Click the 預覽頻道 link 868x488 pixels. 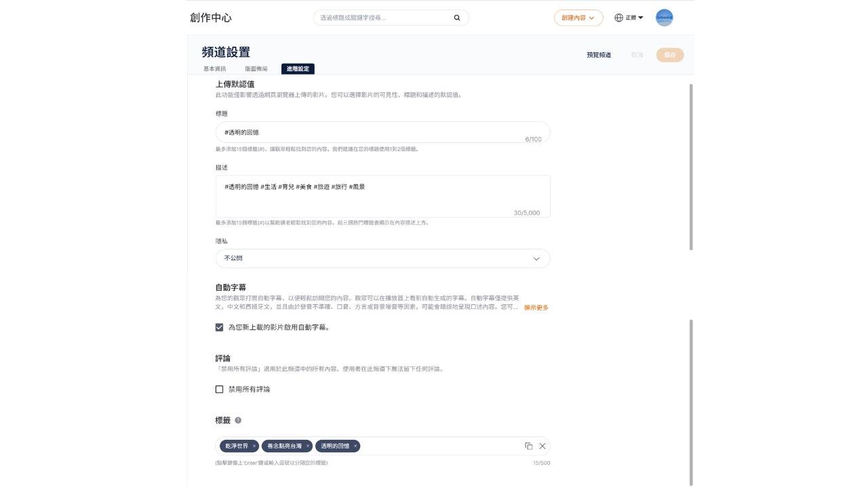coord(599,55)
